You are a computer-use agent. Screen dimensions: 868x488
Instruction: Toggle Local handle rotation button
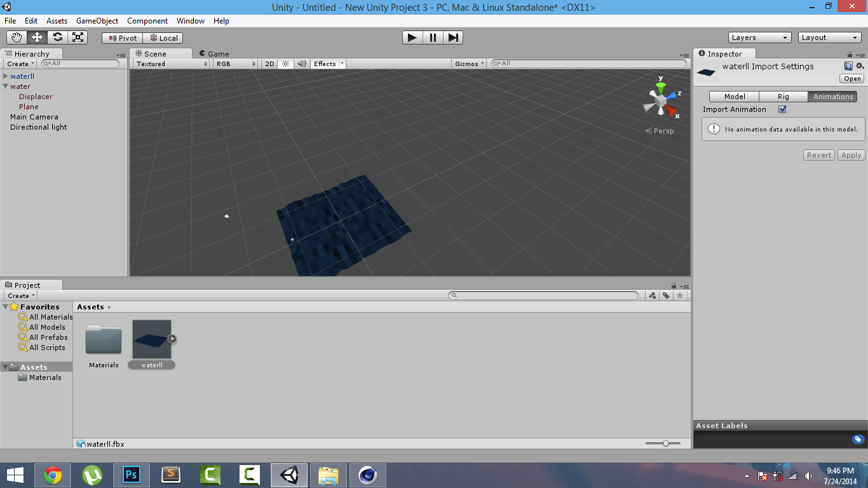(163, 38)
